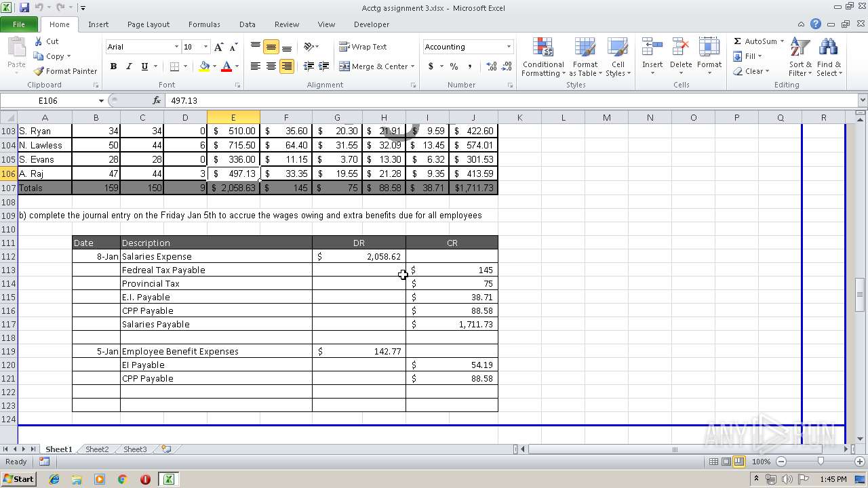The width and height of the screenshot is (868, 488).
Task: Click Increase Decimal button
Action: click(x=492, y=66)
